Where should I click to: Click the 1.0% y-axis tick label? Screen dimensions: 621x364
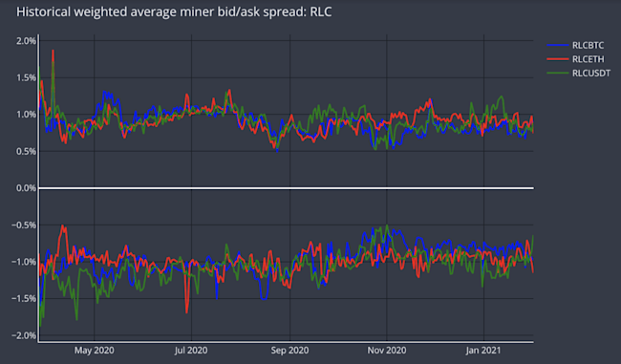(26, 115)
